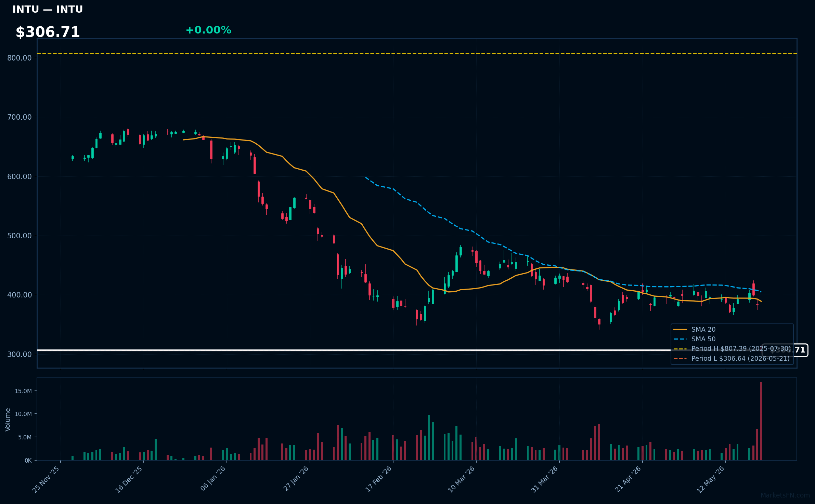Image resolution: width=815 pixels, height=504 pixels.
Task: Click the 06 Jan '26 date label
Action: click(213, 479)
